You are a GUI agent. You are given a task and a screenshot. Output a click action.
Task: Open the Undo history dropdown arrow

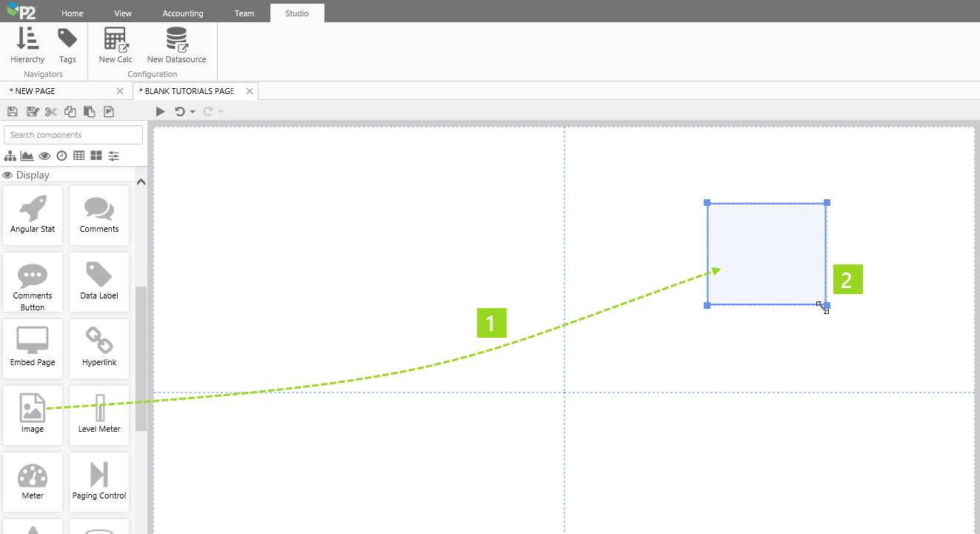[193, 112]
